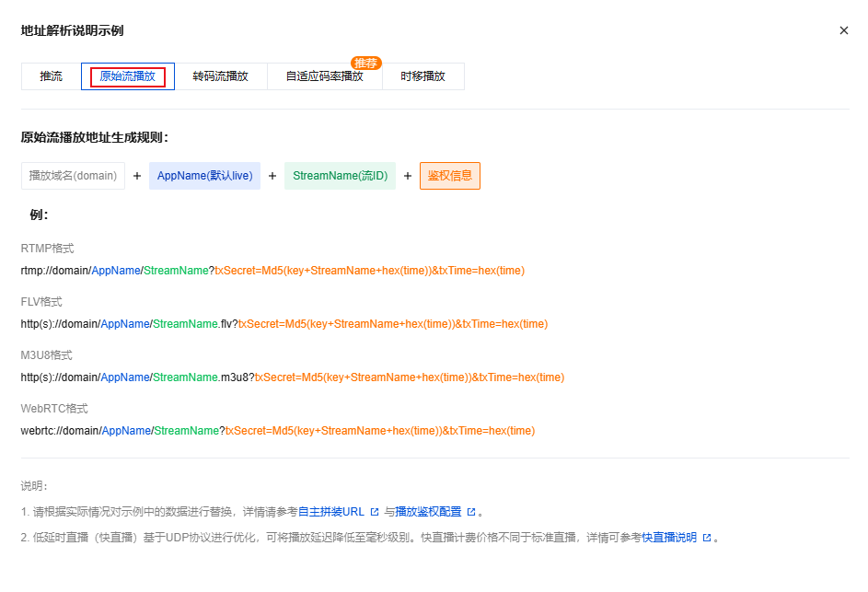Screen dimensions: 868x592
Task: Close the 地址解析说明示例 dialog
Action: 843,30
